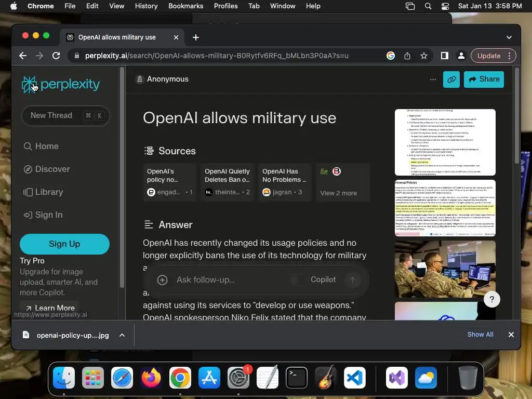Open Library in the sidebar
Viewport: 532px width, 399px height.
(x=43, y=192)
